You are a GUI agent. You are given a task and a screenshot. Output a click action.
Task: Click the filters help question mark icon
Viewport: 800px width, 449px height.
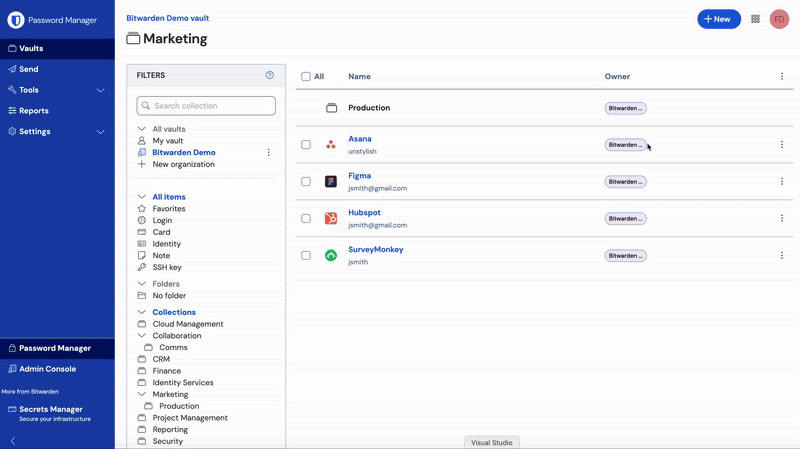[x=270, y=75]
